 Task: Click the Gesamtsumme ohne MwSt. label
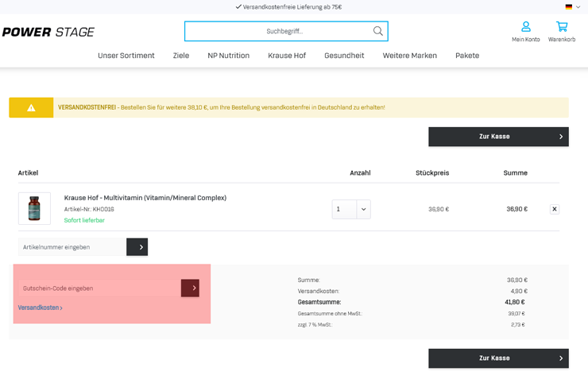[x=330, y=313]
